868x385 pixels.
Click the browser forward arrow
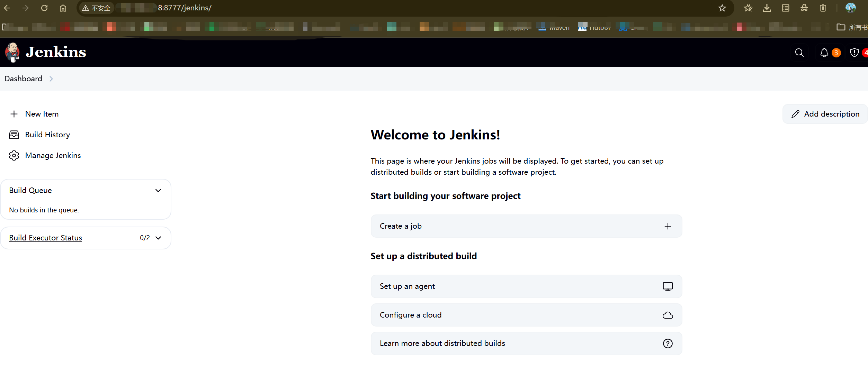point(26,8)
